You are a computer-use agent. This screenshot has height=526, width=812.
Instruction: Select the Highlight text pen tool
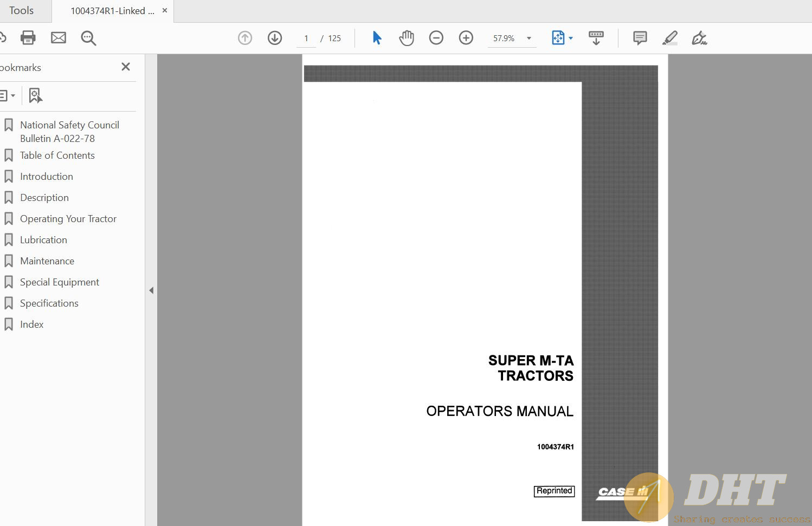coord(670,38)
